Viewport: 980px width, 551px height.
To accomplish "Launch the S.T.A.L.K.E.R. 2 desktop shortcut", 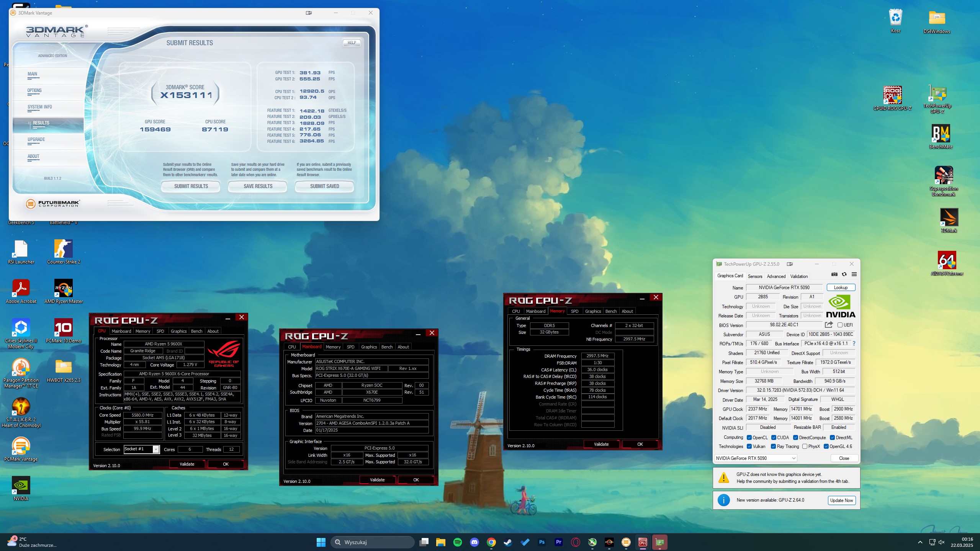I will [21, 412].
